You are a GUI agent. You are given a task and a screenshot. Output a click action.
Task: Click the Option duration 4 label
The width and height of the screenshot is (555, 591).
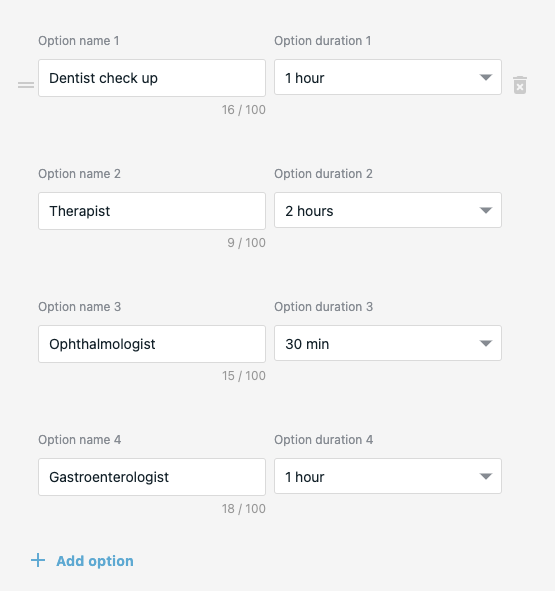tap(323, 440)
